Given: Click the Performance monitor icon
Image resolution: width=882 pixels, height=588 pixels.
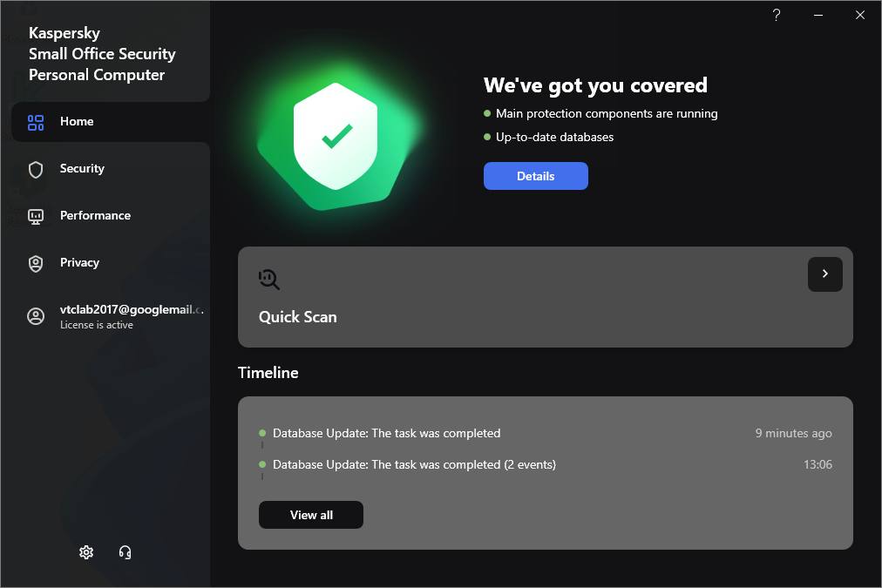Looking at the screenshot, I should point(36,216).
